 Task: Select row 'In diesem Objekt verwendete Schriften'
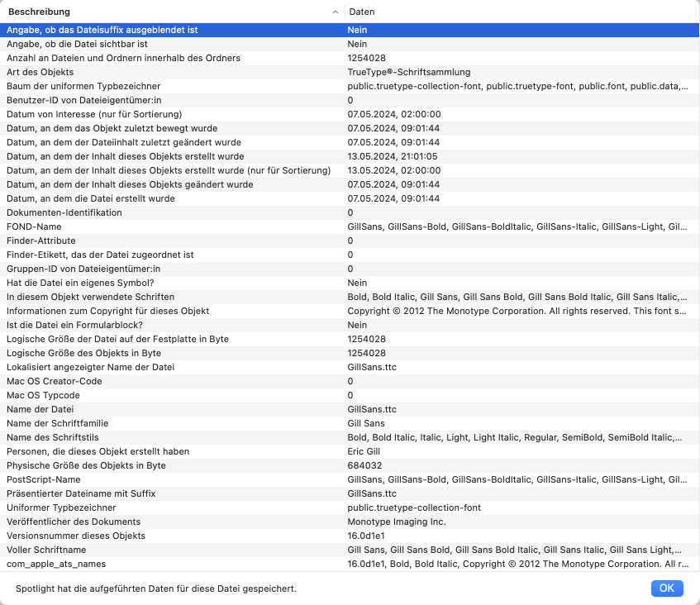[350, 297]
